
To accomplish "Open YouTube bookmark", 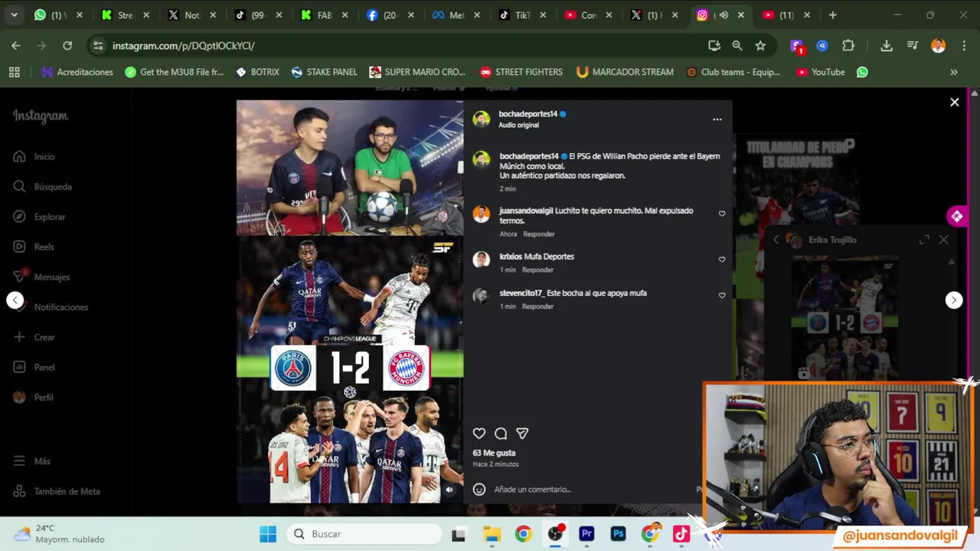I will click(x=820, y=72).
